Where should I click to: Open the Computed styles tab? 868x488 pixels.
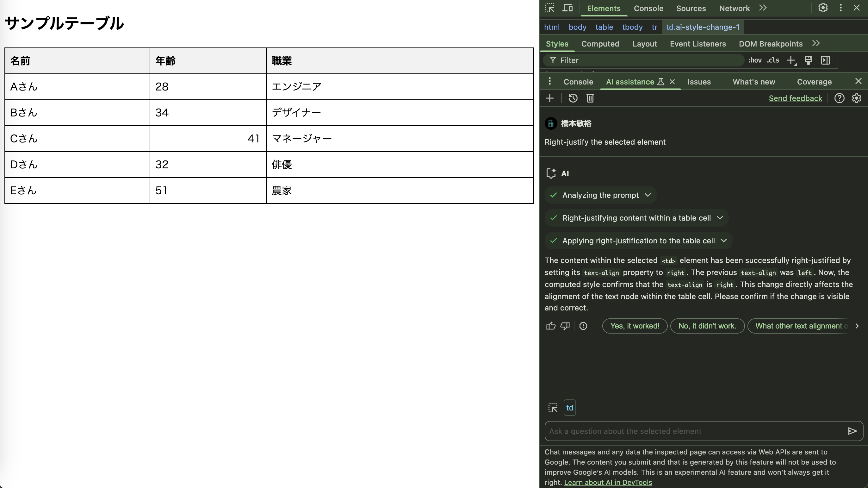pos(600,44)
